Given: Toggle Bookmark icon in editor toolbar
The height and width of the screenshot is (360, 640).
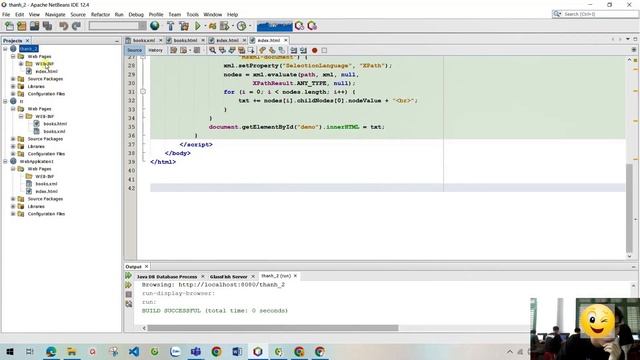Looking at the screenshot, I should tap(282, 50).
